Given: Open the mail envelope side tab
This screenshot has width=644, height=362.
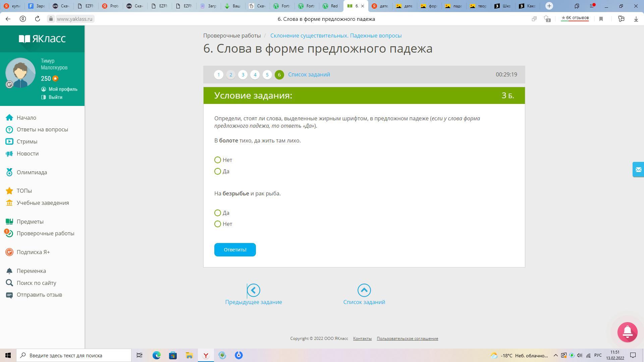Looking at the screenshot, I should pos(638,170).
